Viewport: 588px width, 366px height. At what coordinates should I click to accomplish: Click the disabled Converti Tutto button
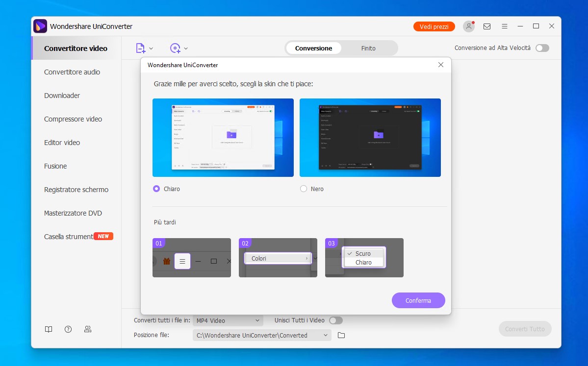[525, 329]
